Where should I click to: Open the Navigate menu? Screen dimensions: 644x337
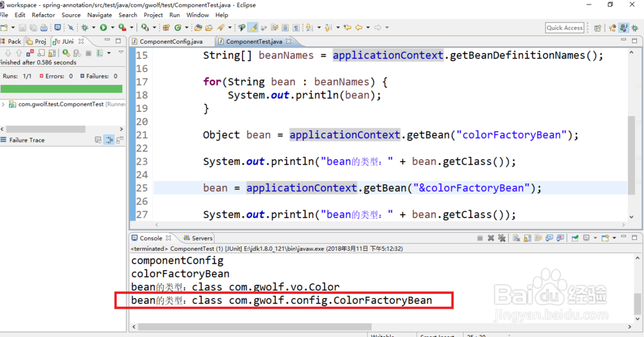pos(99,15)
